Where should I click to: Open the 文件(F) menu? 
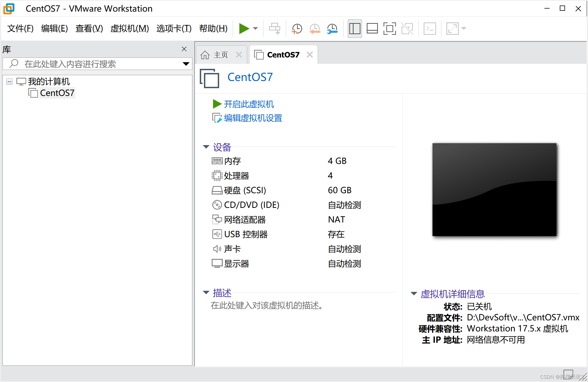click(20, 28)
